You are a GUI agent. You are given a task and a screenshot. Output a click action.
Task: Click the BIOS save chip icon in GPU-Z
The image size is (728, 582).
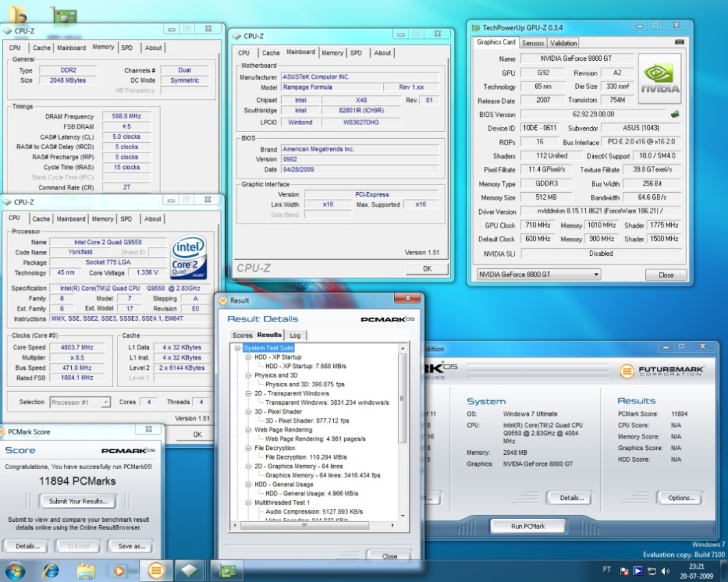(x=675, y=114)
